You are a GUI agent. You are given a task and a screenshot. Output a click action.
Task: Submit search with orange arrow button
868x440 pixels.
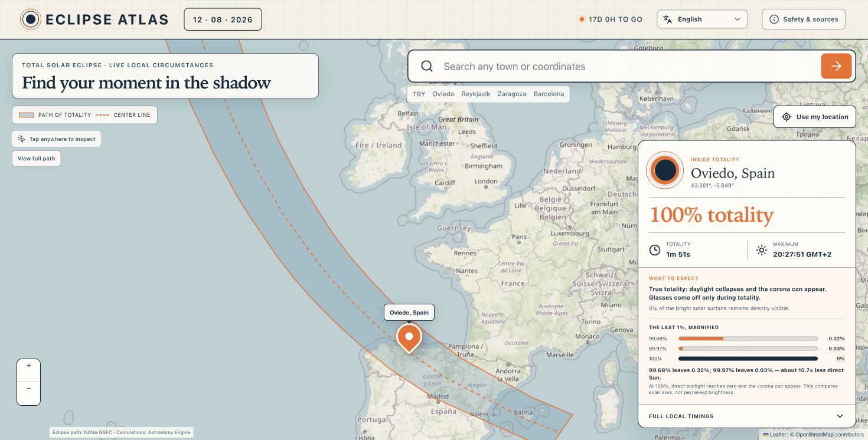836,66
